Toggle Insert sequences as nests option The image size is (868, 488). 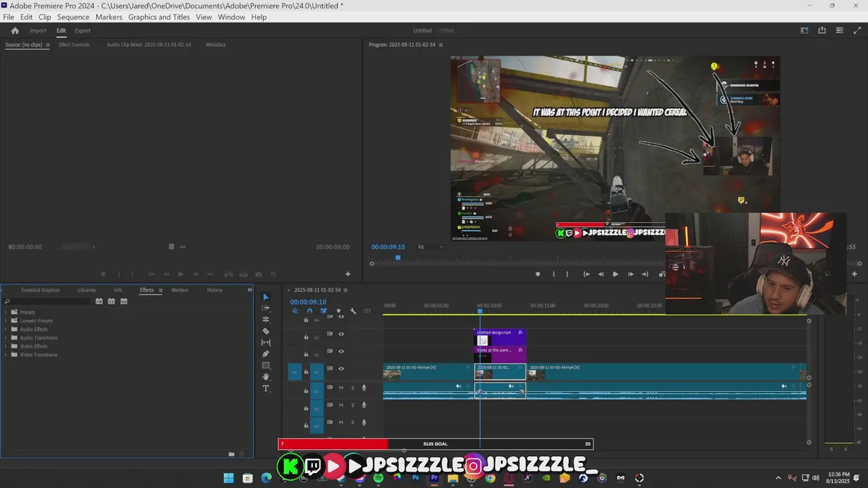[x=295, y=311]
